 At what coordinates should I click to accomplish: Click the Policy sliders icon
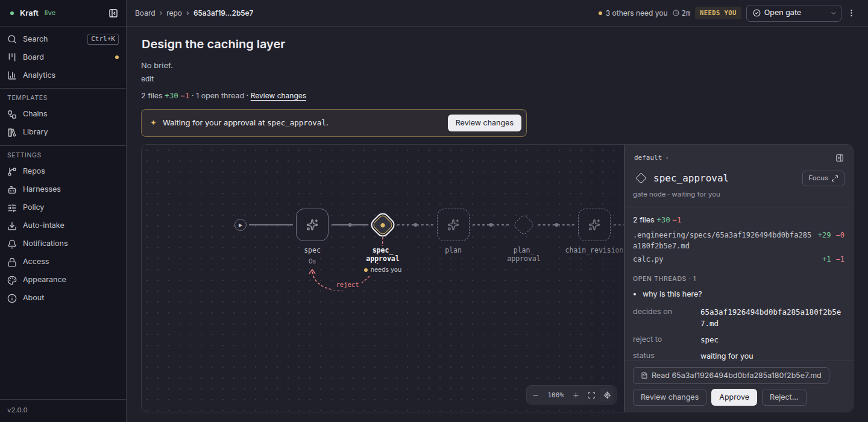(x=12, y=207)
